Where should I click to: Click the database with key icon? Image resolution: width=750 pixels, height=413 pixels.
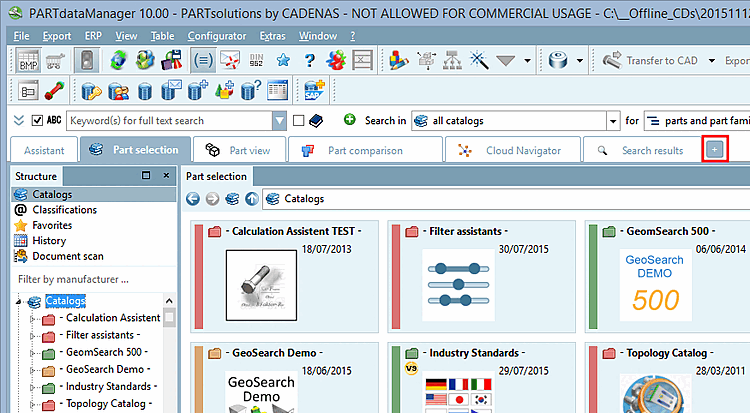coord(91,90)
